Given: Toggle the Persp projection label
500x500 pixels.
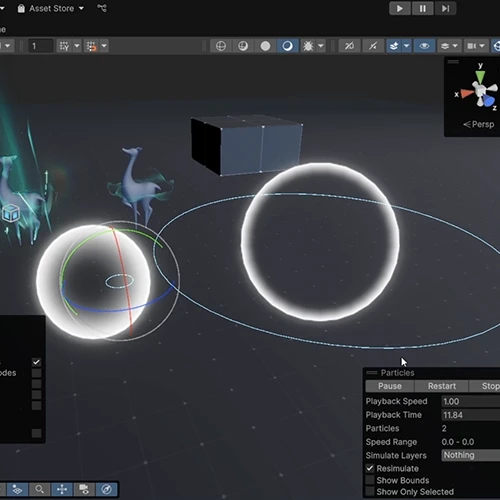Looking at the screenshot, I should 479,124.
